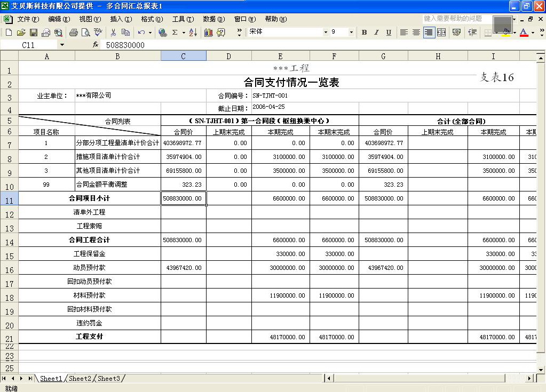Image resolution: width=546 pixels, height=392 pixels.
Task: Click the Open file folder icon
Action: pyautogui.click(x=21, y=33)
